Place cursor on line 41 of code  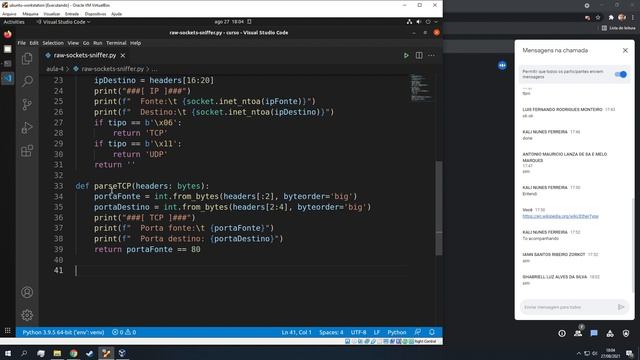pos(241,270)
